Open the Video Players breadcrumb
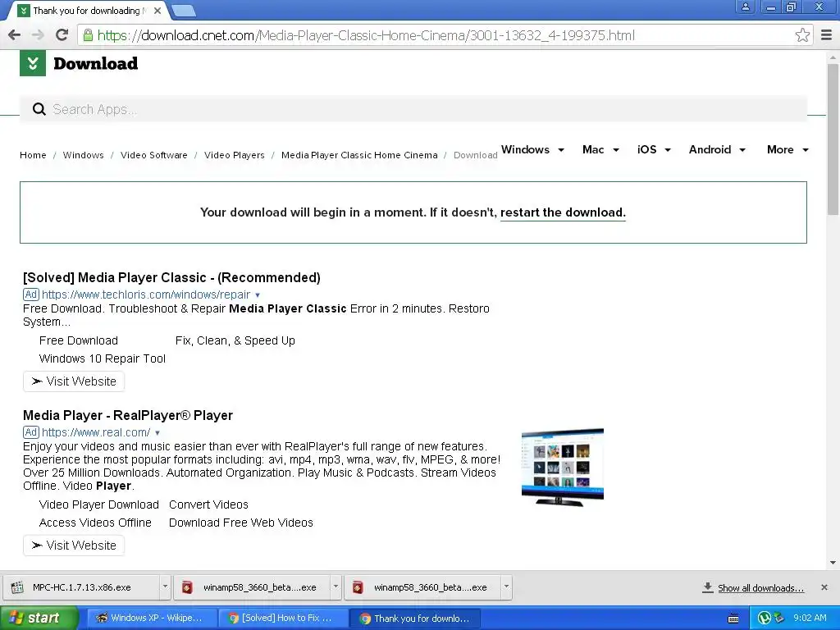The image size is (840, 630). pos(234,155)
